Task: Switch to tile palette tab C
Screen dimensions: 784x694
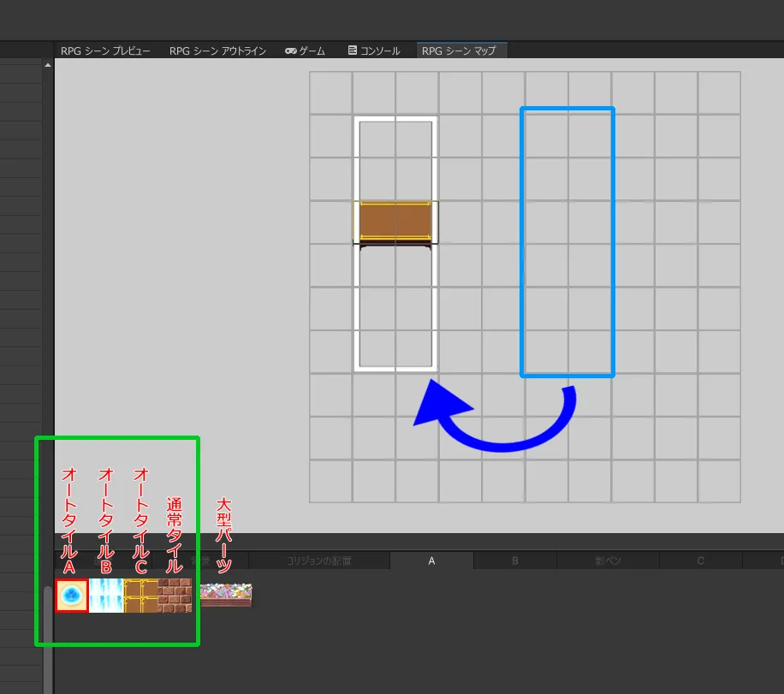Action: 700,561
